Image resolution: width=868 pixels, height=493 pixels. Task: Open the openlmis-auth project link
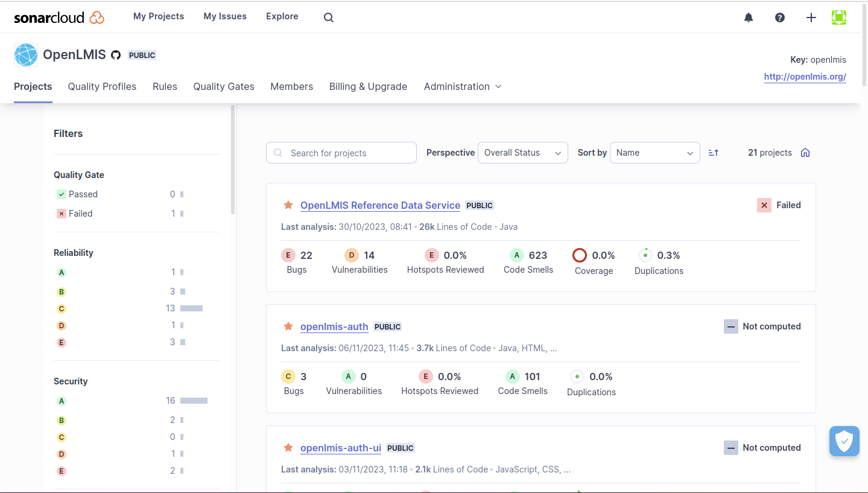click(334, 326)
